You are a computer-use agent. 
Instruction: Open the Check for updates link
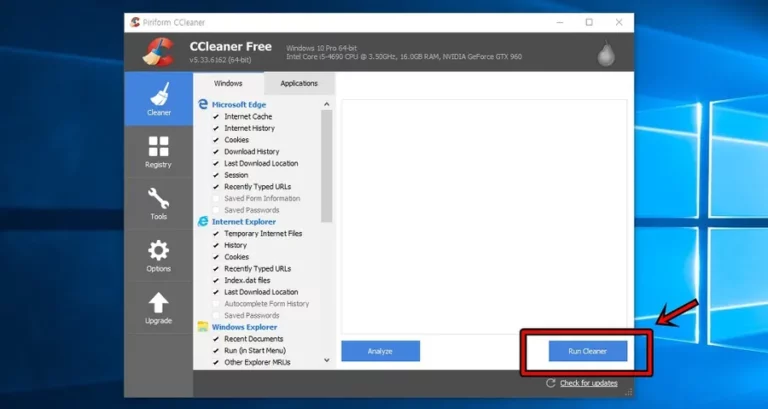pos(589,383)
